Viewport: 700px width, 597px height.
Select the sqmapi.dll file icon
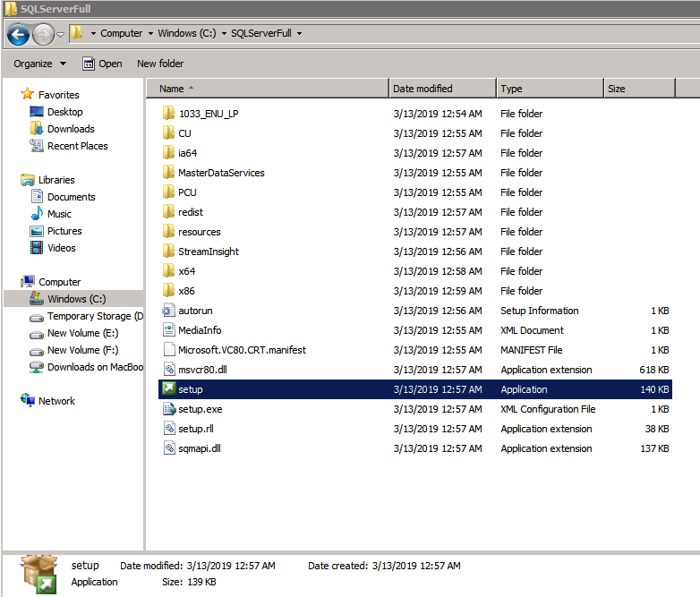pos(168,448)
